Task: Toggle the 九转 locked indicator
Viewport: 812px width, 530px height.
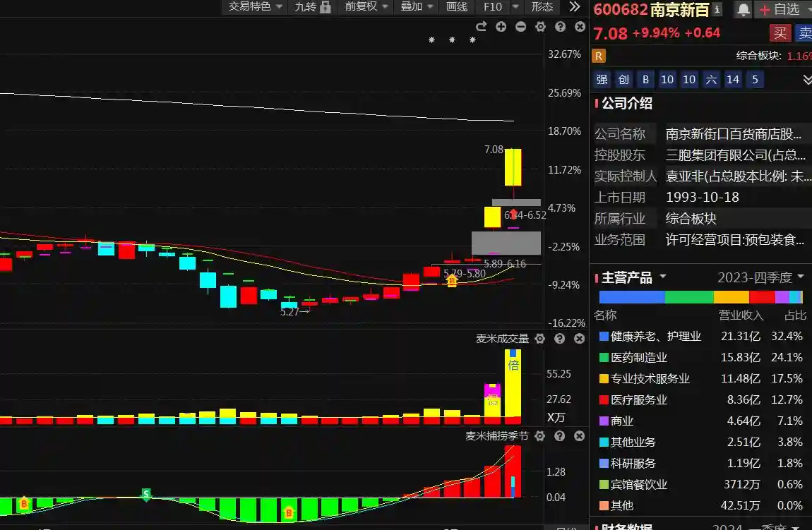Action: 312,7
